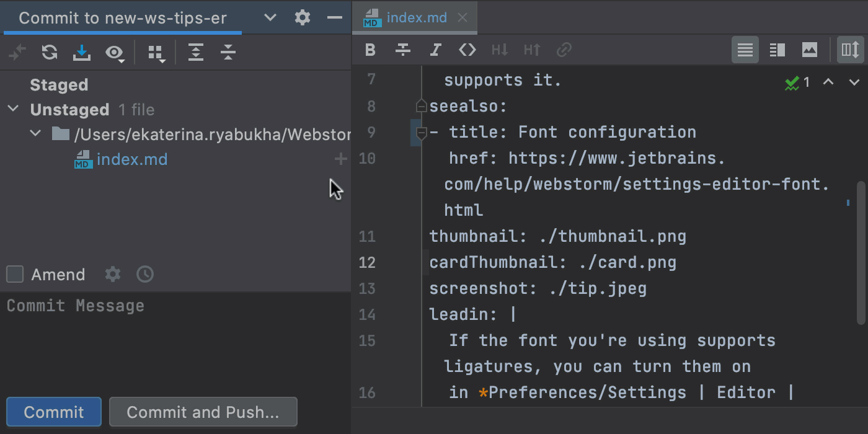Collapse all nodes in the changes tree
This screenshot has height=434, width=868.
pyautogui.click(x=228, y=53)
